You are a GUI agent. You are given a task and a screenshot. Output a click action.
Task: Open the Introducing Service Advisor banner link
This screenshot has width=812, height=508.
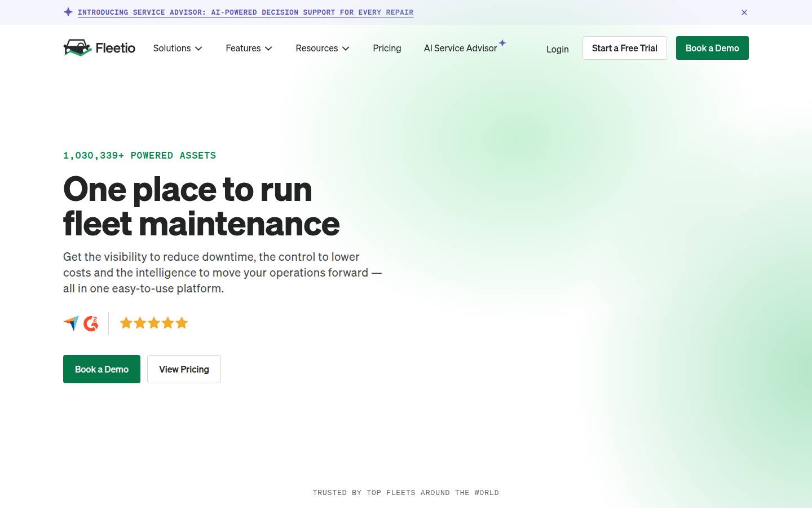245,12
